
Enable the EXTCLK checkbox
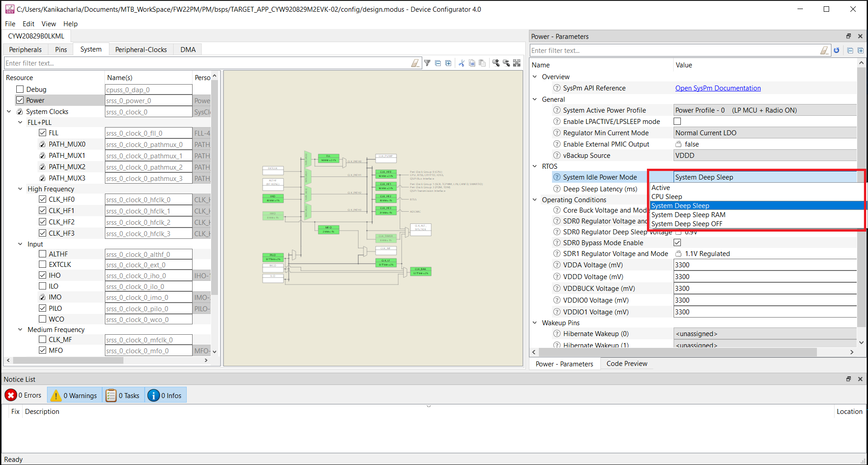click(42, 264)
